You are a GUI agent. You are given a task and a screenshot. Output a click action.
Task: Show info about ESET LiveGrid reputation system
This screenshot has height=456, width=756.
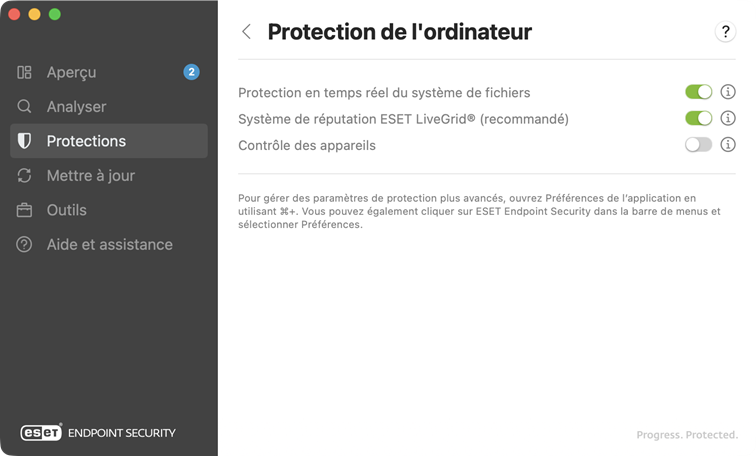coord(728,119)
